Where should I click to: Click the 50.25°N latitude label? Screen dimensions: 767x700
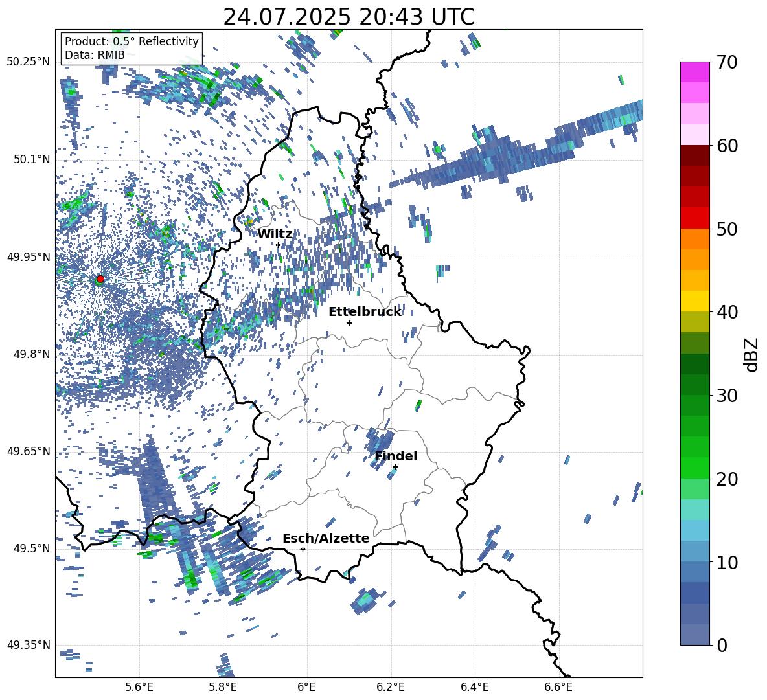(x=29, y=62)
